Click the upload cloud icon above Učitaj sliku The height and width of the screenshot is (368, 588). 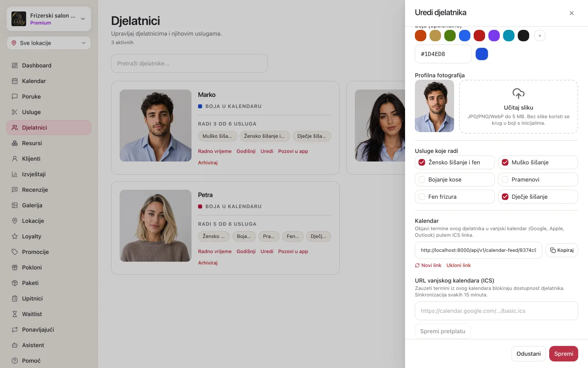point(519,94)
